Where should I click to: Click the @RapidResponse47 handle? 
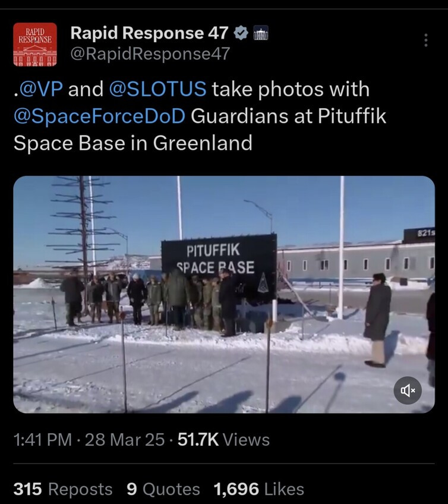(150, 53)
